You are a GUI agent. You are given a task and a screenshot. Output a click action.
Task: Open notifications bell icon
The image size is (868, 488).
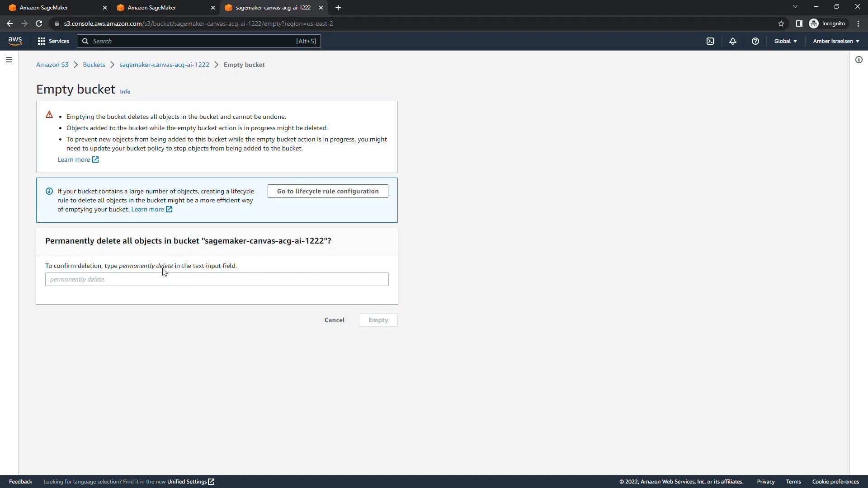click(733, 41)
